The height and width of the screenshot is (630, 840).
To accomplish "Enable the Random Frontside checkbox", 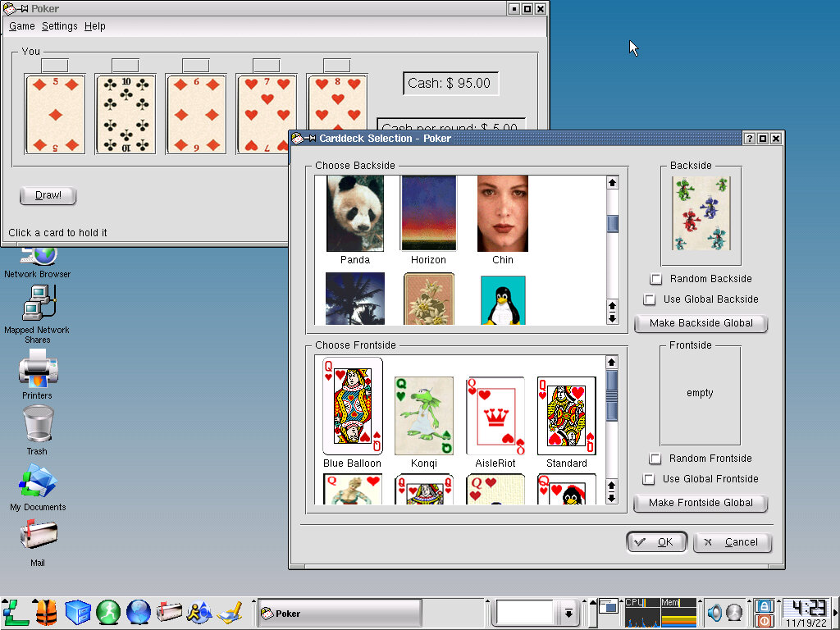I will click(x=655, y=459).
